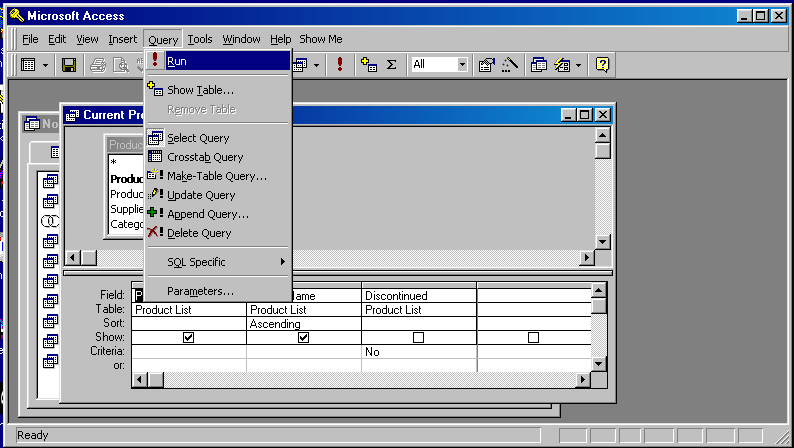The image size is (794, 448).
Task: Click the joined circles query icon in database window
Action: 50,221
